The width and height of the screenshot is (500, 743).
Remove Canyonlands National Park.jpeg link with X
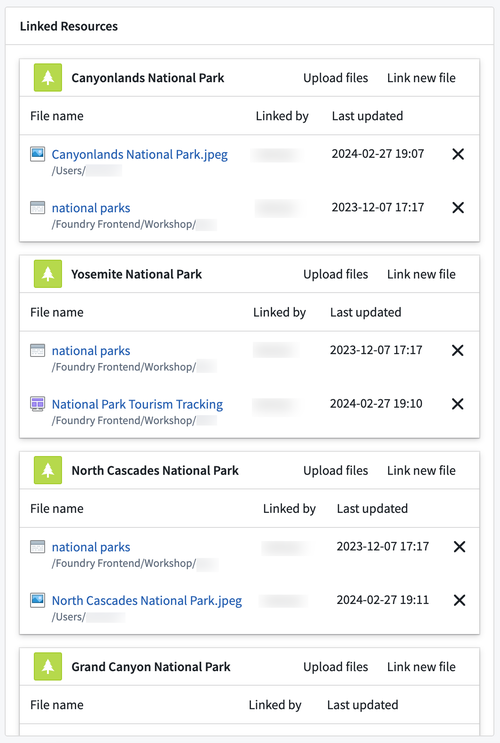click(458, 154)
